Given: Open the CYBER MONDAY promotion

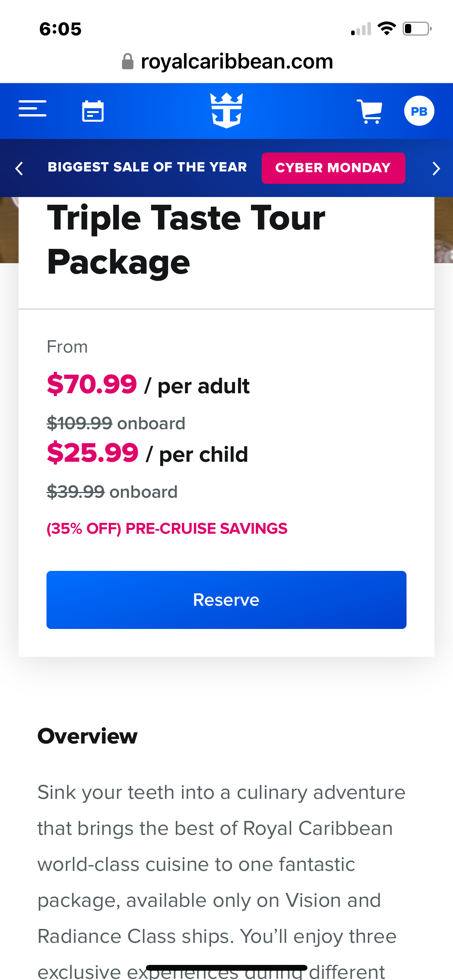Looking at the screenshot, I should [333, 168].
